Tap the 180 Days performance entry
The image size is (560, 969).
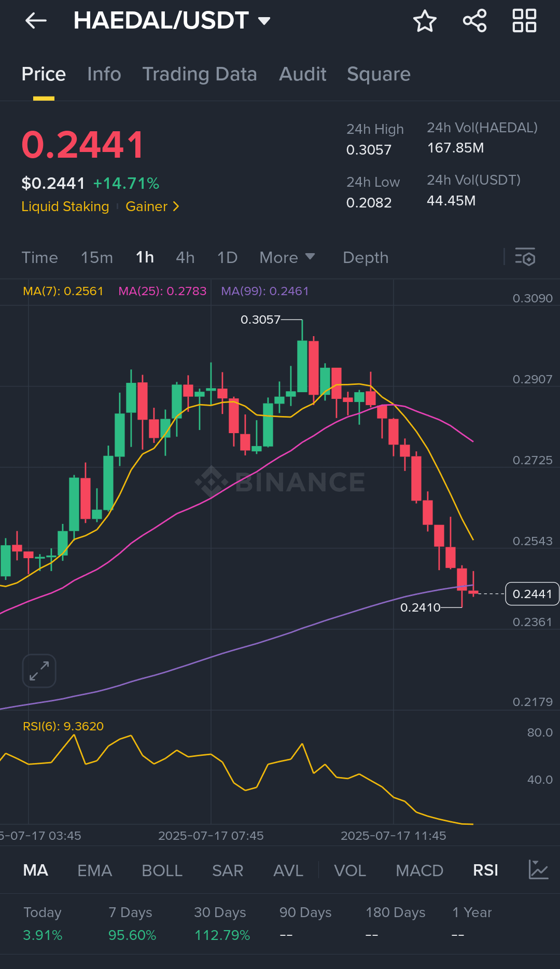coord(395,923)
